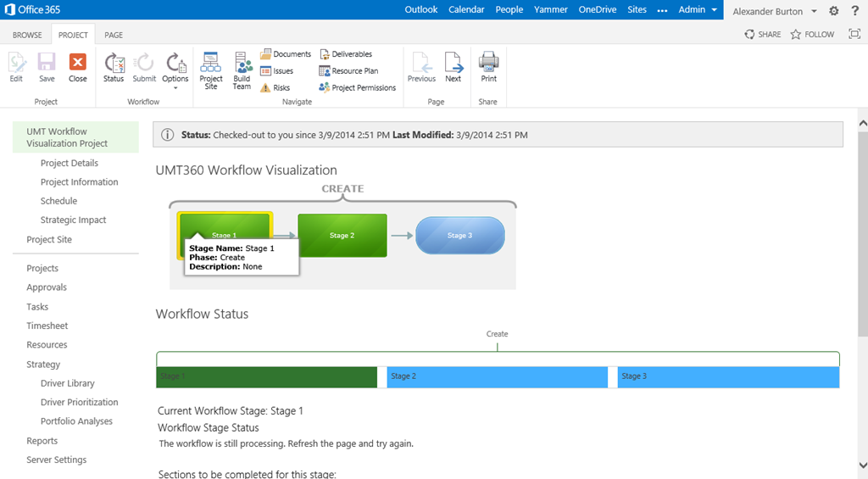868x479 pixels.
Task: Open Schedule in the sidebar
Action: [58, 200]
